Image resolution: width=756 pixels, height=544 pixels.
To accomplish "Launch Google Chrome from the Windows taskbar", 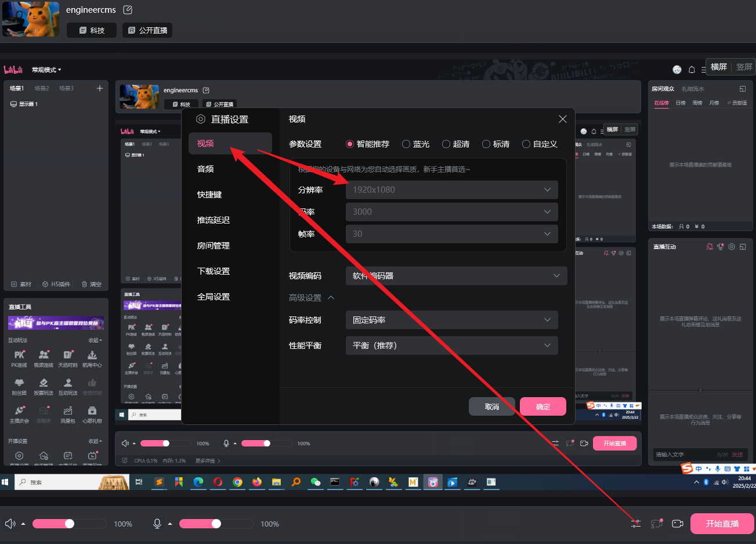I will [x=237, y=482].
